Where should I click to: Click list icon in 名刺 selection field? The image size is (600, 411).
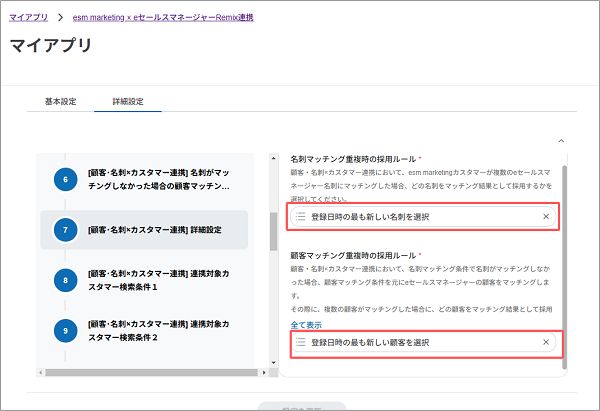coord(301,216)
